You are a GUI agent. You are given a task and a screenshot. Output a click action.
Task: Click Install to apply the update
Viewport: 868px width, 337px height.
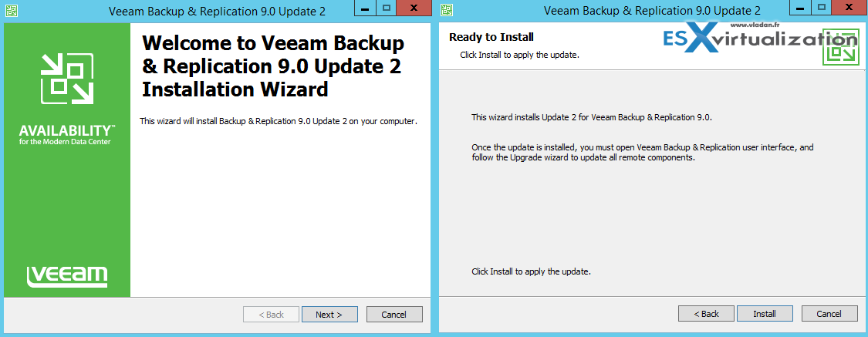coord(765,314)
